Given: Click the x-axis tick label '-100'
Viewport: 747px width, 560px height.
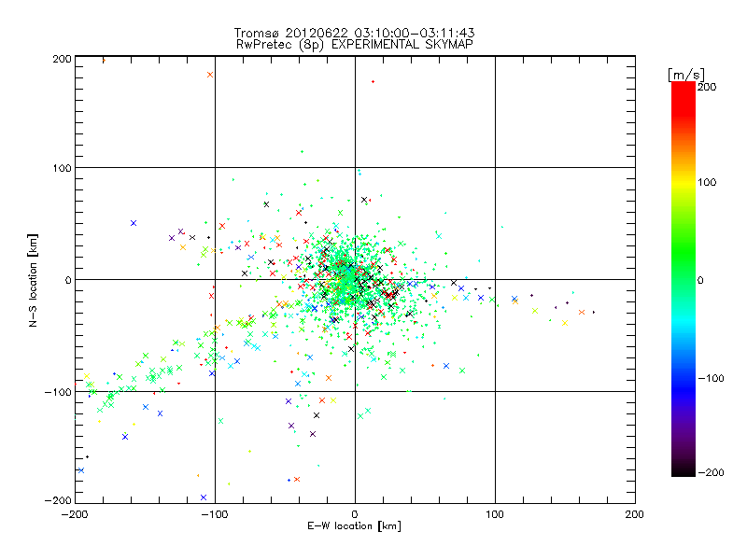Looking at the screenshot, I should (215, 514).
